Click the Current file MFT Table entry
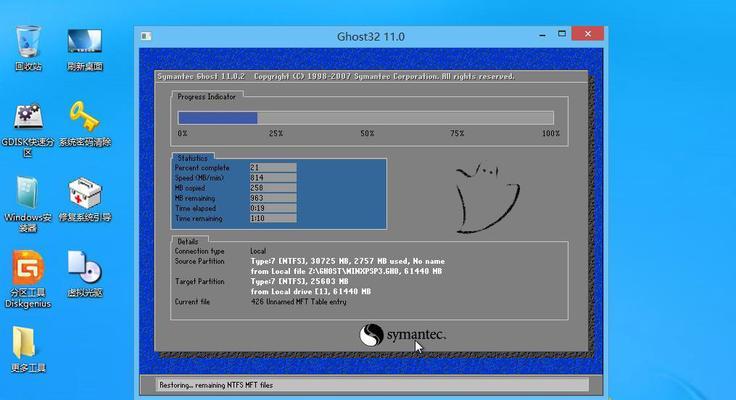 point(299,302)
